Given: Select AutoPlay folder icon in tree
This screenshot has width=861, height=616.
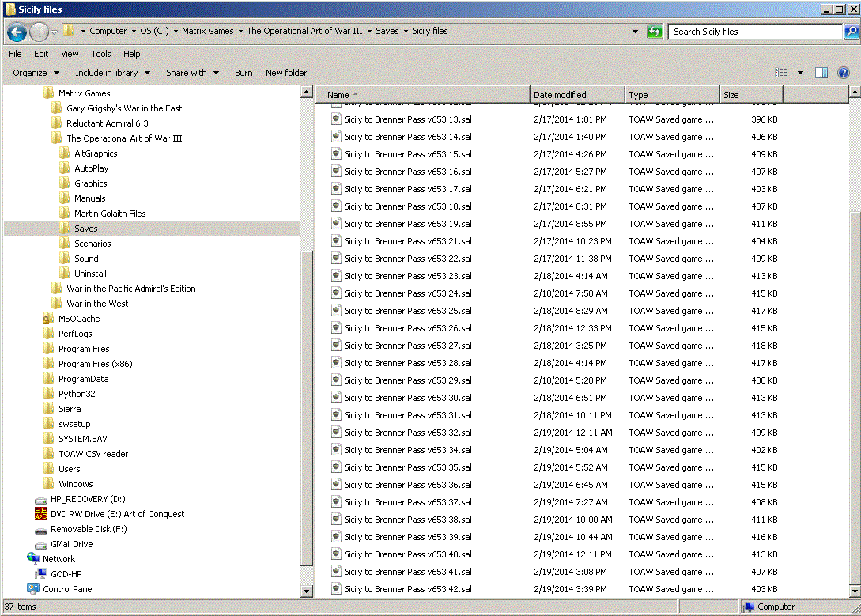Looking at the screenshot, I should tap(65, 168).
